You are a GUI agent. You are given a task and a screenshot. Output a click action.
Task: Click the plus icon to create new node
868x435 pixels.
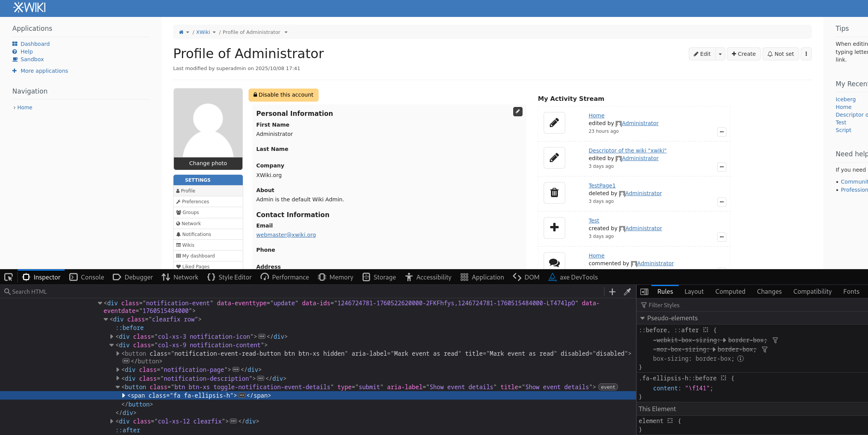612,292
